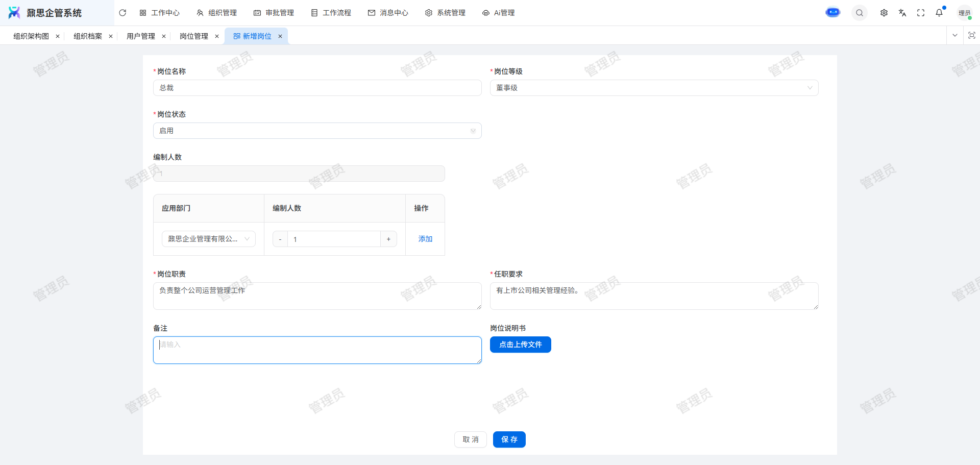Expand the tab list chevron
The image size is (980, 465).
click(955, 36)
